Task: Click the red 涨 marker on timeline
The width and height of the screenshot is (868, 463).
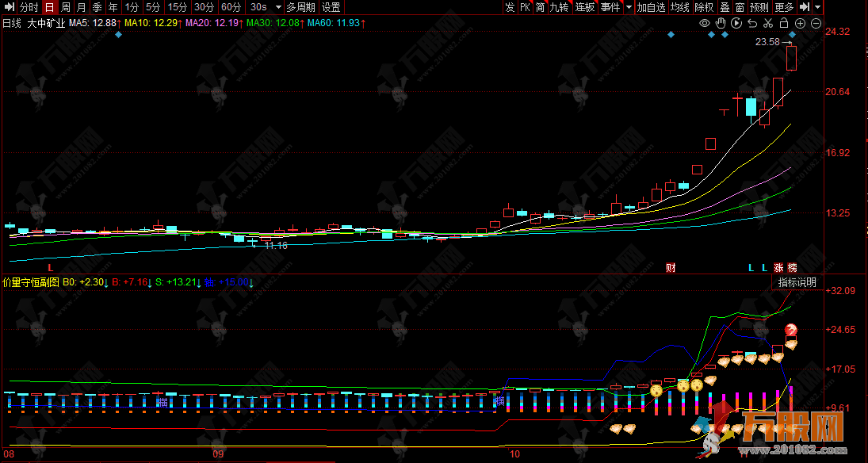Action: click(x=778, y=268)
